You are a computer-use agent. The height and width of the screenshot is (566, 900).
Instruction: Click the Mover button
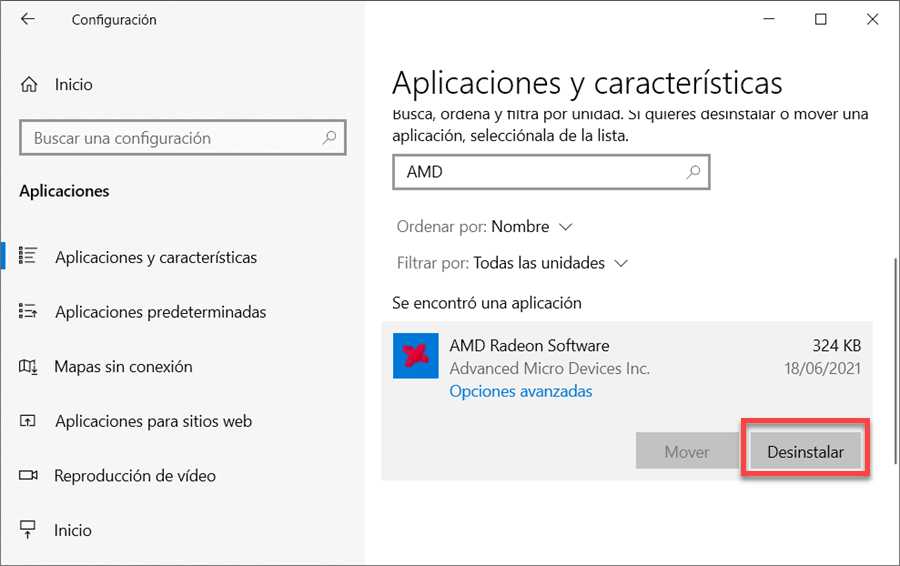coord(686,452)
